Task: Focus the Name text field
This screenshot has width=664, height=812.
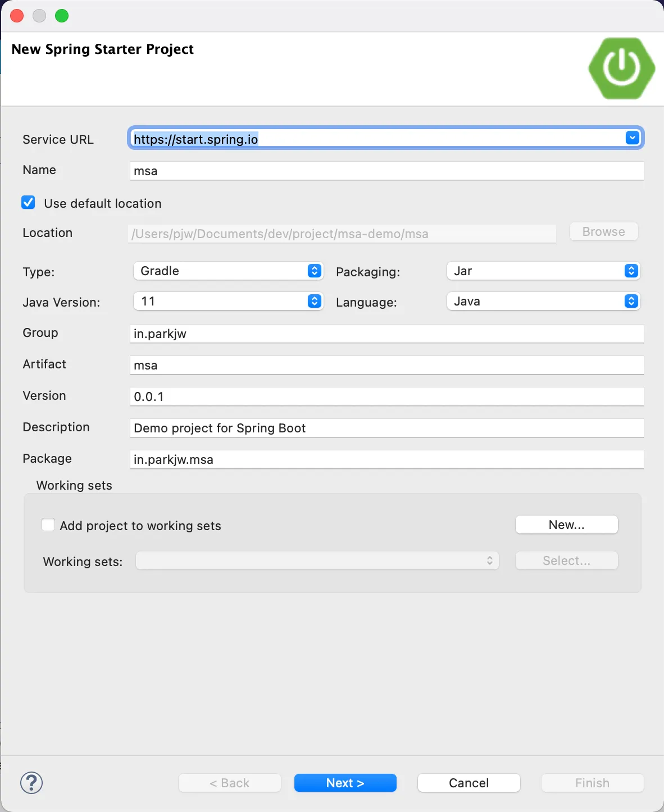Action: click(386, 171)
